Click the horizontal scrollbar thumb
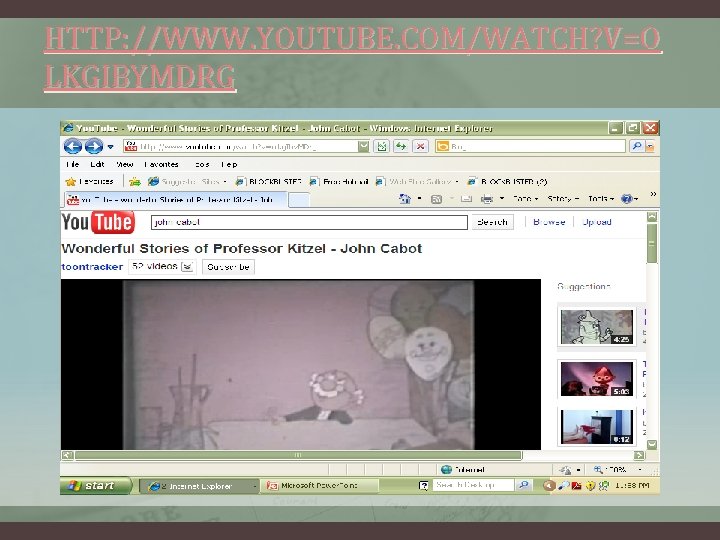Screen dimensions: 720x540 tap(298, 455)
